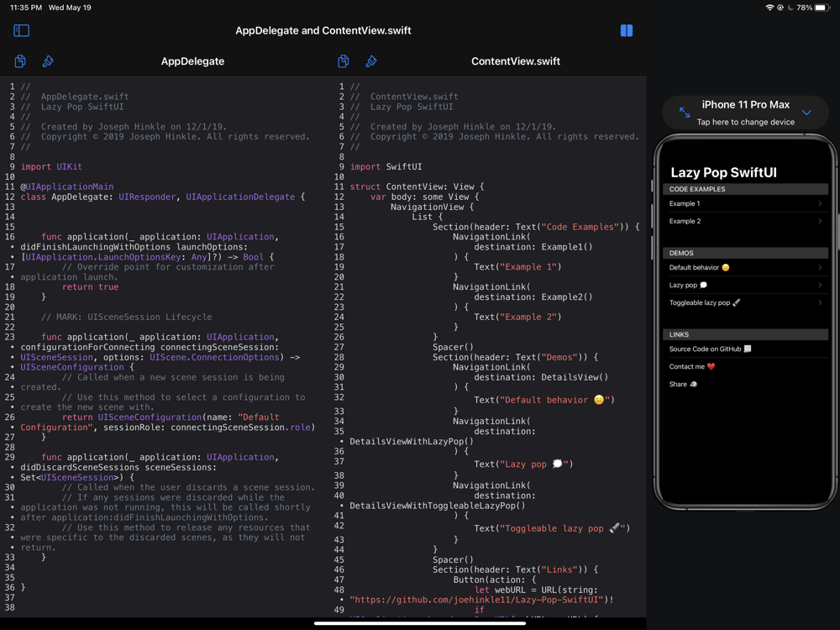The height and width of the screenshot is (630, 840).
Task: Click chevron on Default behavior row
Action: [x=820, y=267]
